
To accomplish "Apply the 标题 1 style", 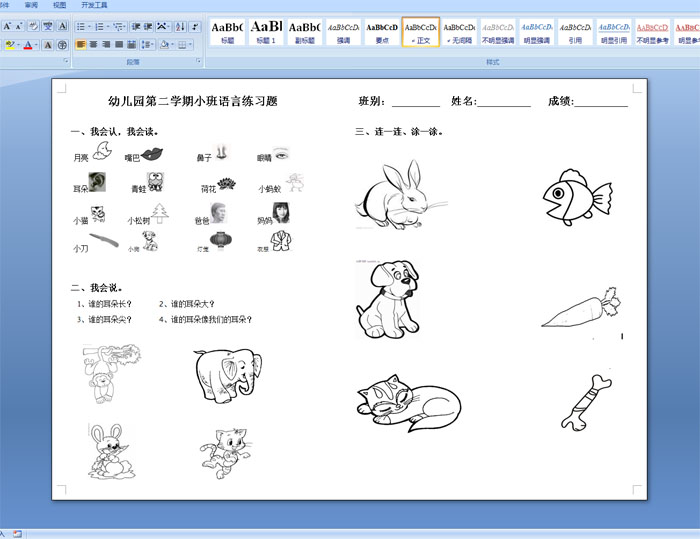I will pyautogui.click(x=266, y=32).
